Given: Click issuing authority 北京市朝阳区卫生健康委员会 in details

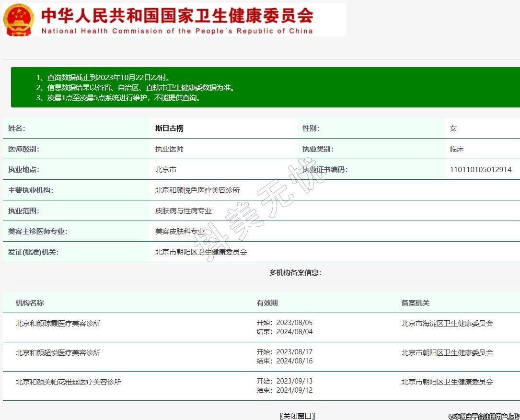Looking at the screenshot, I should [201, 252].
